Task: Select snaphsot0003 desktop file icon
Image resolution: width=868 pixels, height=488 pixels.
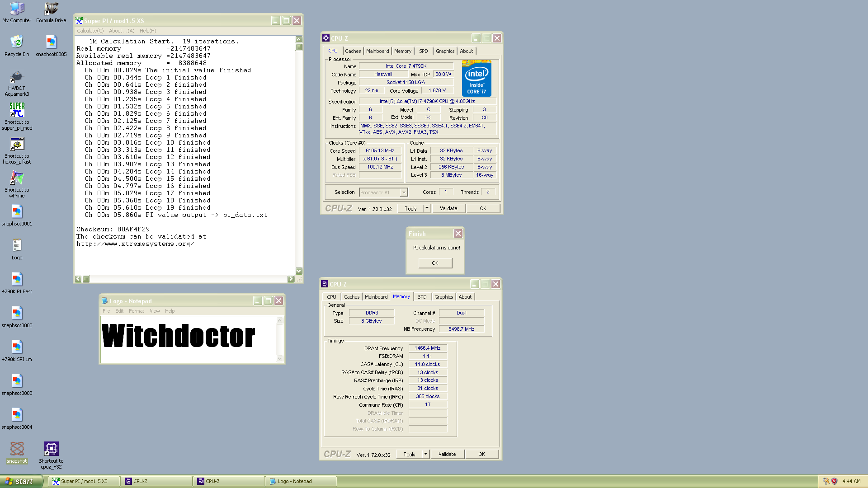Action: pyautogui.click(x=17, y=385)
